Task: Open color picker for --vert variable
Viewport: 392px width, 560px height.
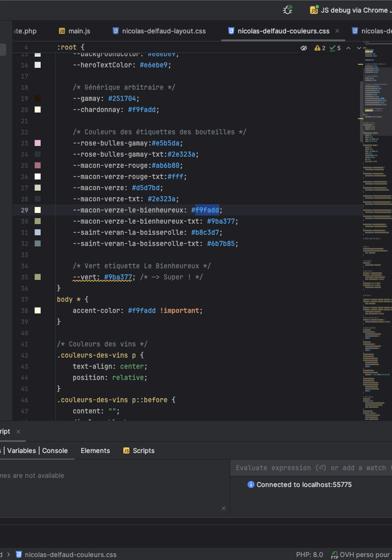Action: coord(38,277)
